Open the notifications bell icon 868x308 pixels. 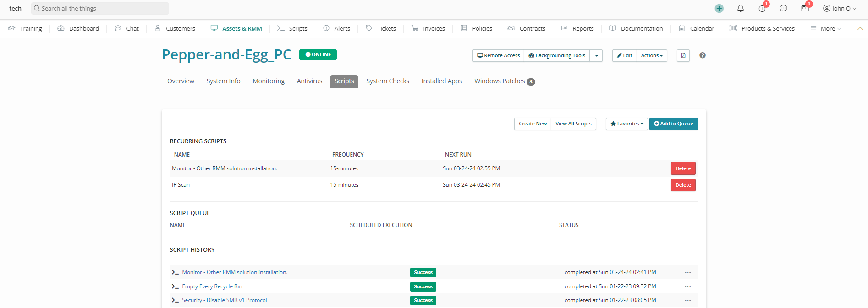coord(740,9)
